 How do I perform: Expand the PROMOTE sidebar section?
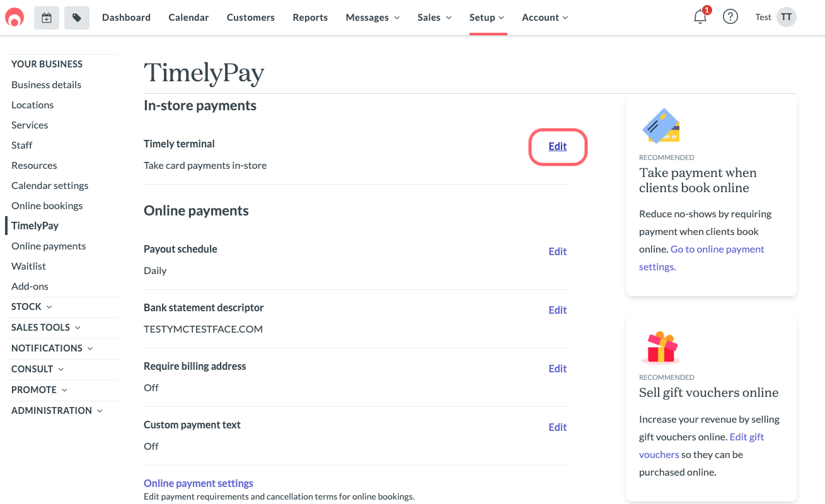coord(40,390)
